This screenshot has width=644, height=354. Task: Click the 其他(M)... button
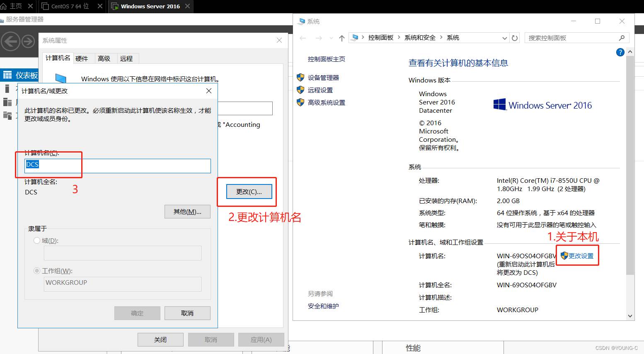click(x=187, y=212)
